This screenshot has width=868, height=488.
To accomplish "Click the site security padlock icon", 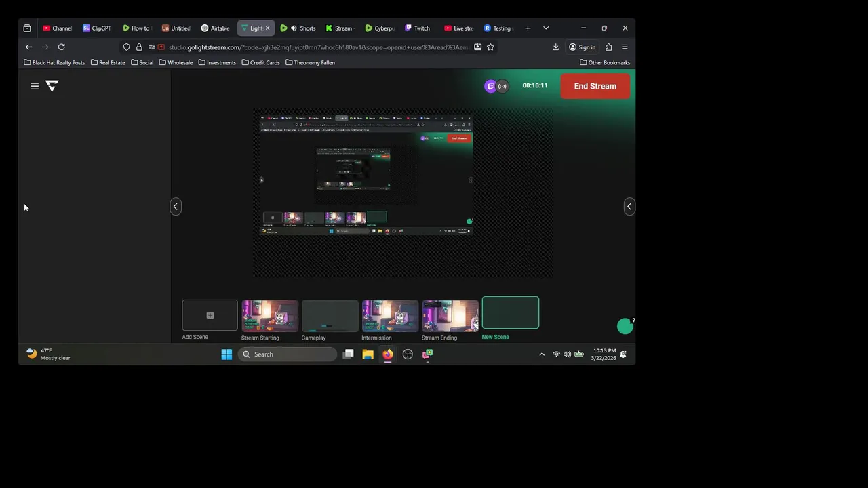I will [x=139, y=47].
